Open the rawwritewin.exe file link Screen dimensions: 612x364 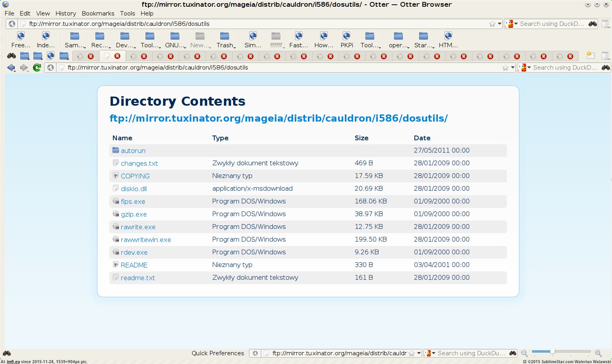point(146,240)
